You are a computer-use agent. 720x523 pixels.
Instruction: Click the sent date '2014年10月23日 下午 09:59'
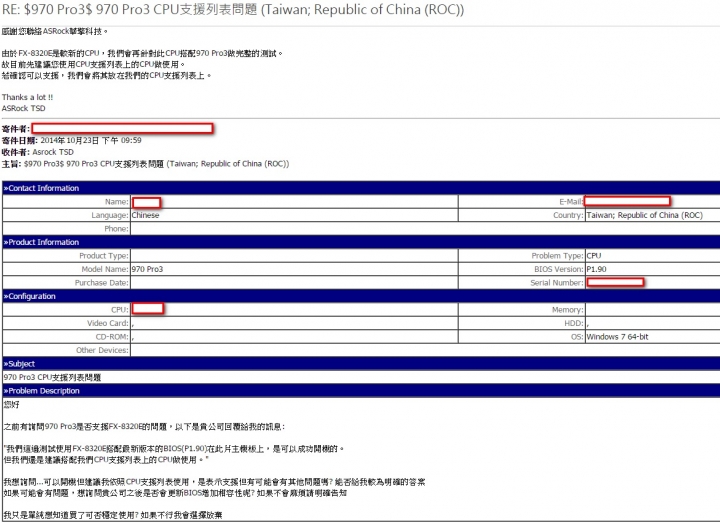[x=91, y=141]
